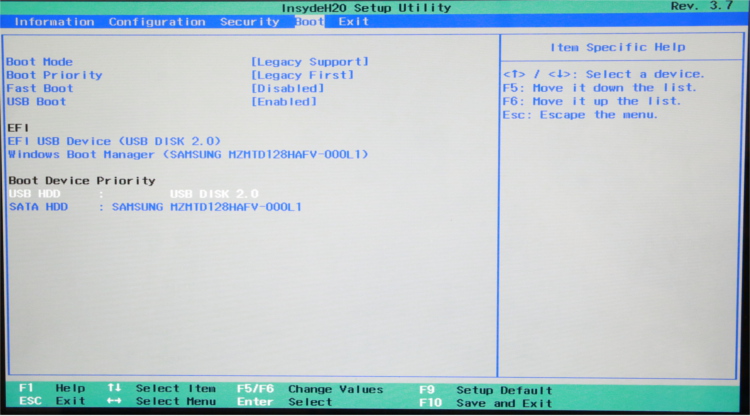This screenshot has height=416, width=750.
Task: Click the USB DISK 2.0 device name
Action: click(214, 194)
